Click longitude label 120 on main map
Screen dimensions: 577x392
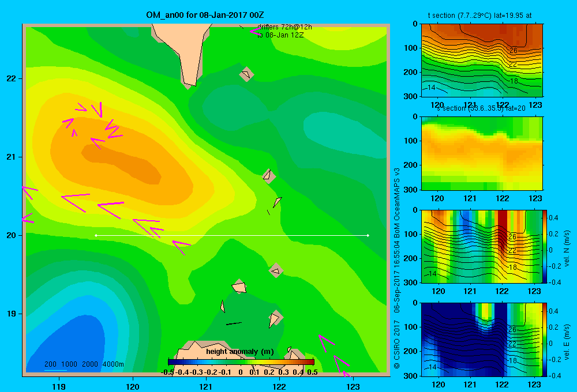[x=133, y=386]
